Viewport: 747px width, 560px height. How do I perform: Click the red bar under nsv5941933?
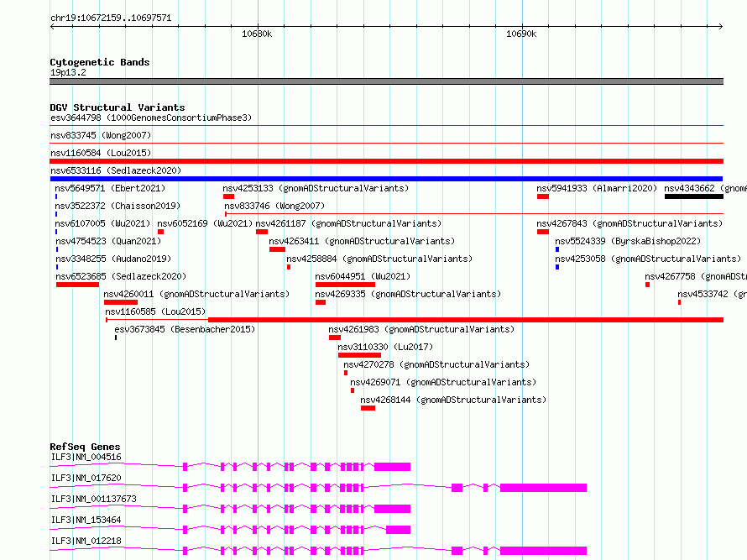(x=543, y=196)
